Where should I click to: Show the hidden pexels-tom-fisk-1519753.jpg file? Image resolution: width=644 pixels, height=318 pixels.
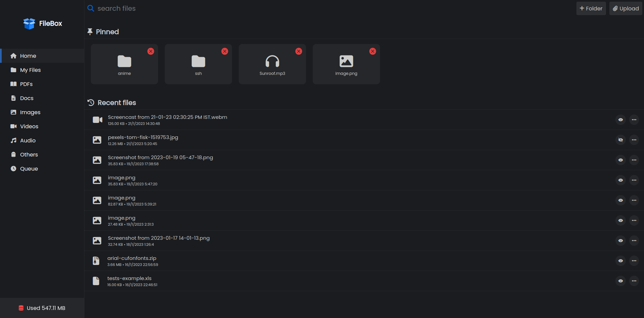pos(620,140)
